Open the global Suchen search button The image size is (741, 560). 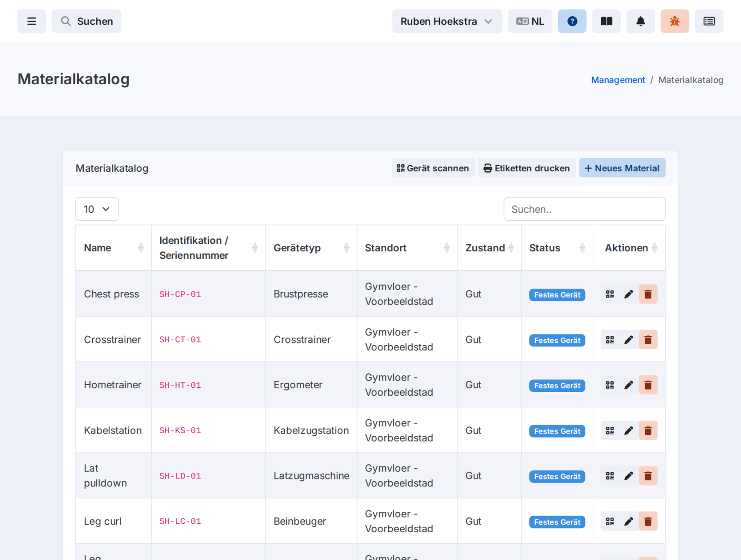click(x=87, y=21)
